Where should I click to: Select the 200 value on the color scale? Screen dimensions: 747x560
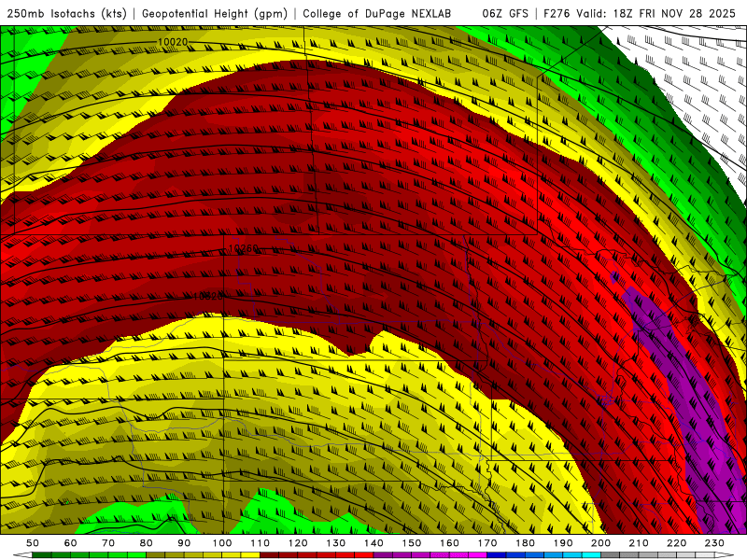600,543
